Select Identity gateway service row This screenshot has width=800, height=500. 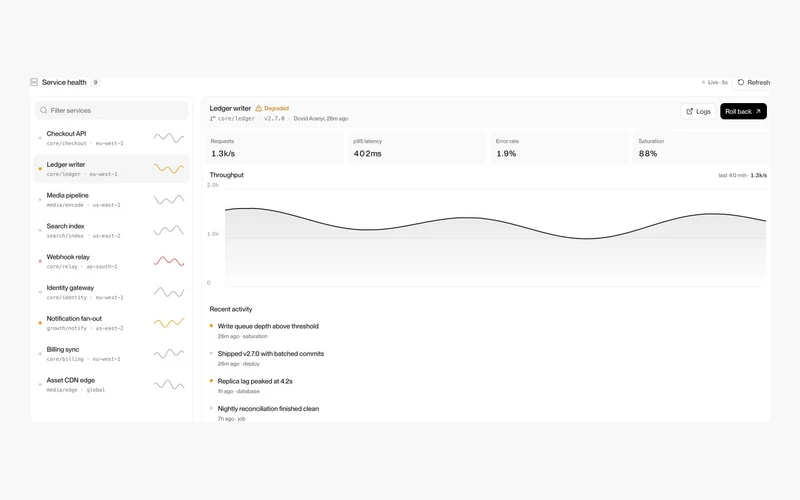(112, 292)
